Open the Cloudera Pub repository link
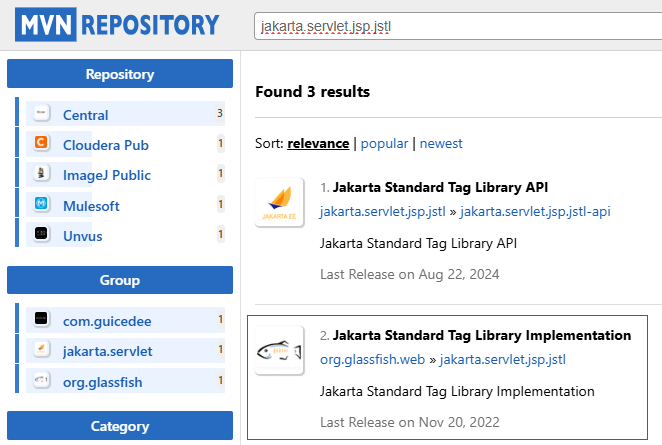 [106, 145]
